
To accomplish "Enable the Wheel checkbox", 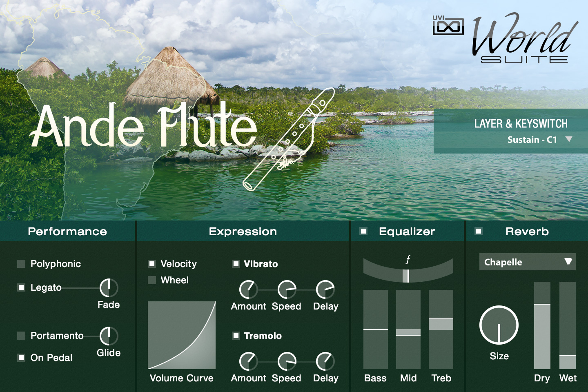I will pyautogui.click(x=152, y=280).
